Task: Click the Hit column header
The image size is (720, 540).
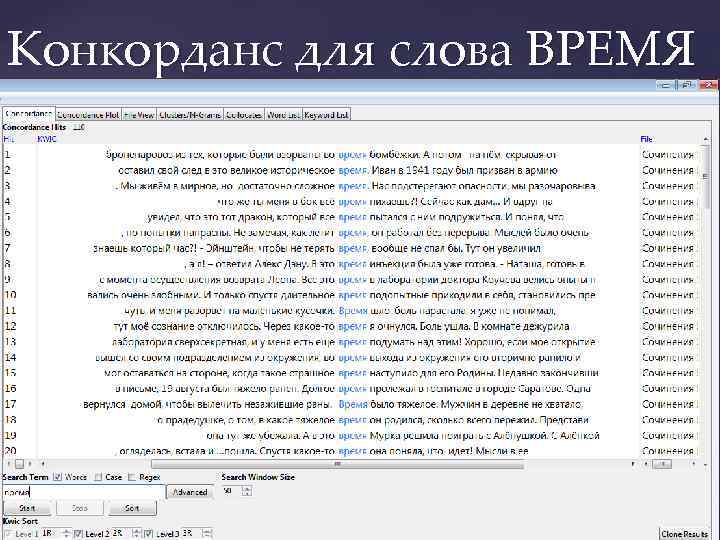Action: point(9,139)
